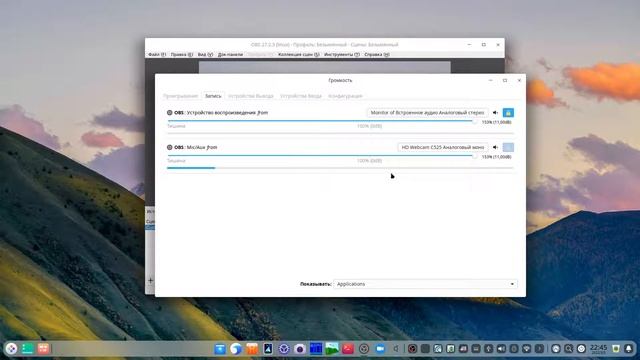640x360 pixels.
Task: Open the dark A-lettered dock app
Action: [x=268, y=349]
